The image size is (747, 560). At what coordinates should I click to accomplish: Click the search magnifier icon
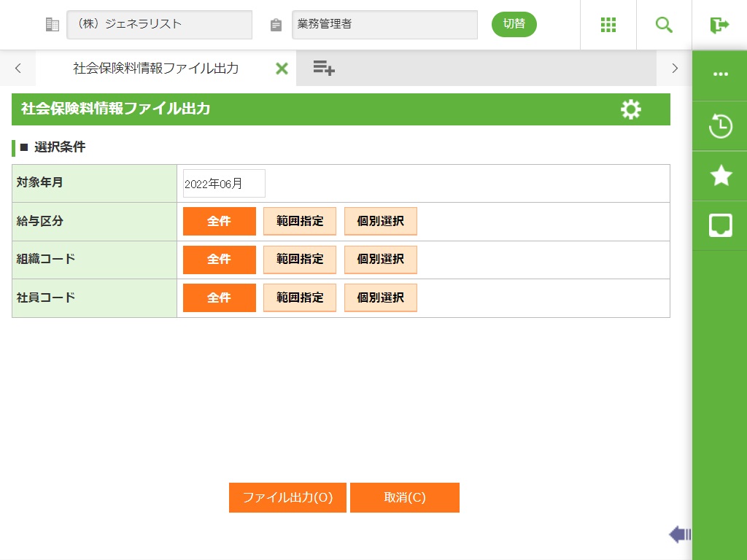pyautogui.click(x=664, y=25)
